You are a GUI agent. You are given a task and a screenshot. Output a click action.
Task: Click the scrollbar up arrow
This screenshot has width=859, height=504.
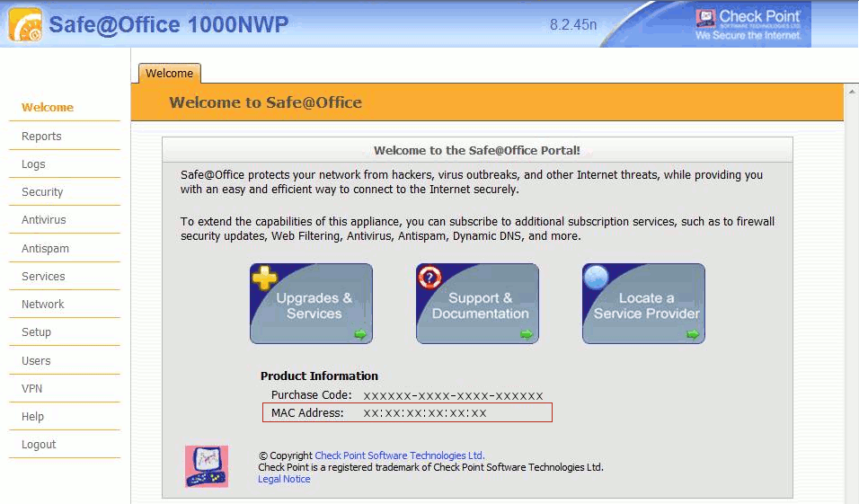click(852, 92)
